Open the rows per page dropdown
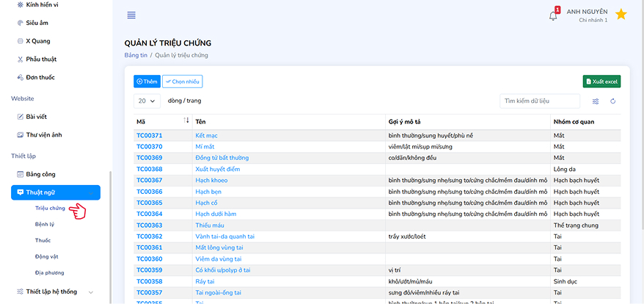This screenshot has width=644, height=304. 147,101
